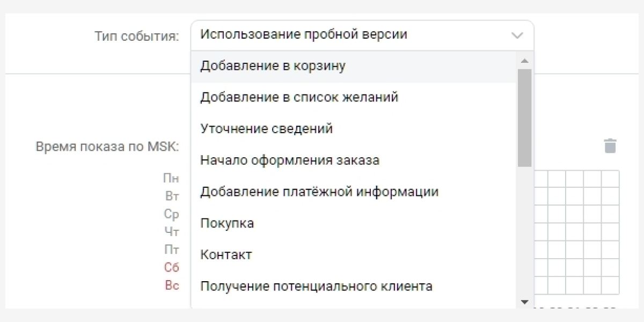Click the trash delete icon
This screenshot has height=322, width=644.
click(x=610, y=146)
